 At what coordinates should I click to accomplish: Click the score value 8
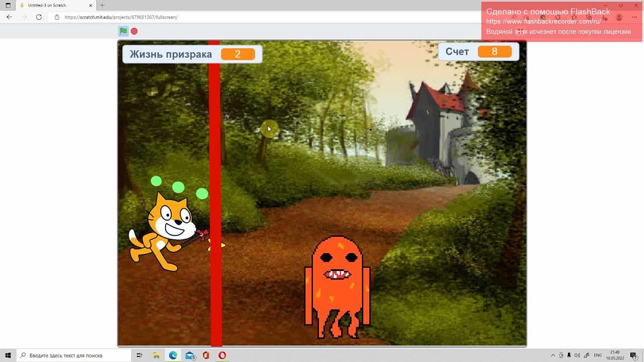(x=495, y=52)
